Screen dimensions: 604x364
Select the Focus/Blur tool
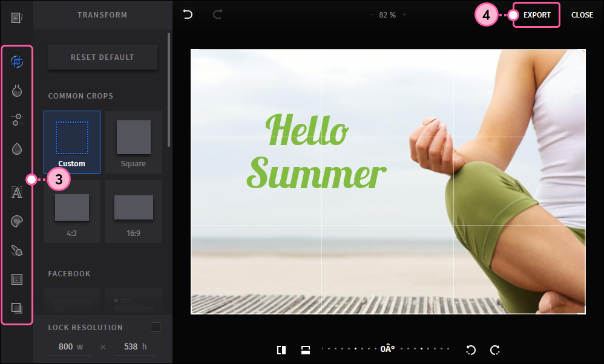point(17,149)
